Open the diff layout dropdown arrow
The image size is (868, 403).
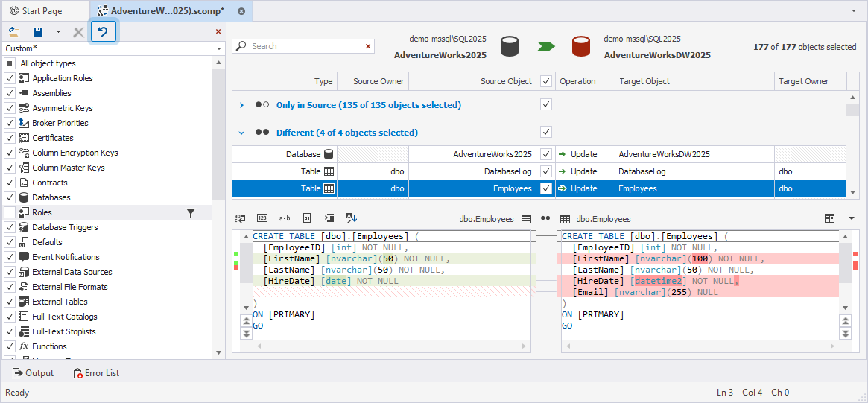coord(852,219)
